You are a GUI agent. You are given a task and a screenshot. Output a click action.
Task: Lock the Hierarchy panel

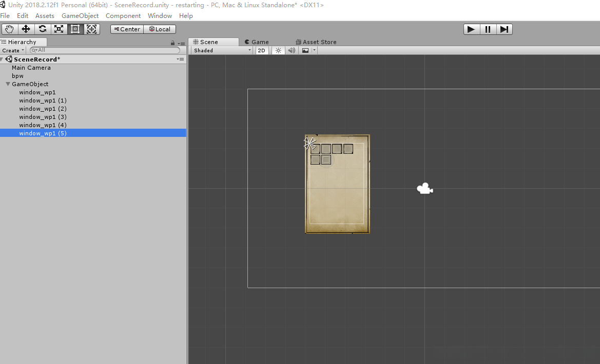(173, 43)
